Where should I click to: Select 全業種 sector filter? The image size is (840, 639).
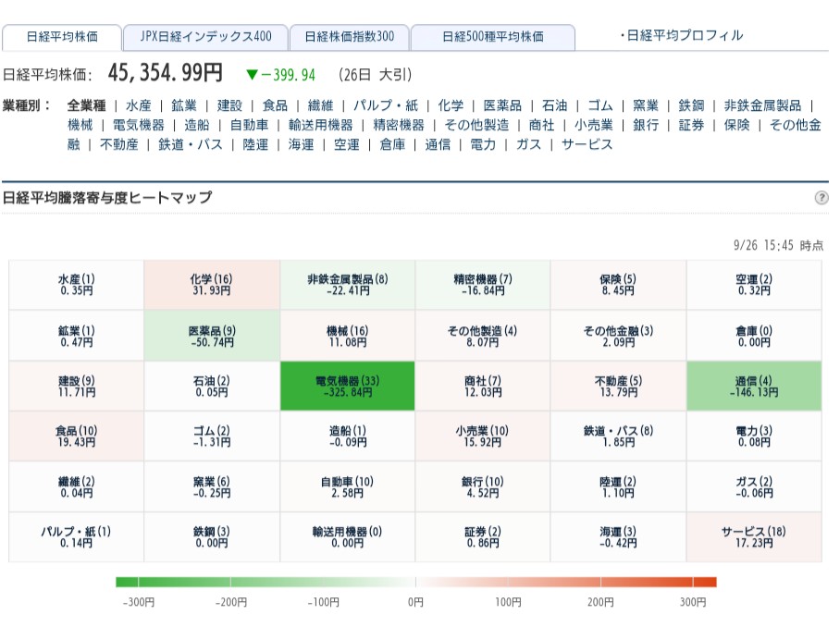click(86, 105)
